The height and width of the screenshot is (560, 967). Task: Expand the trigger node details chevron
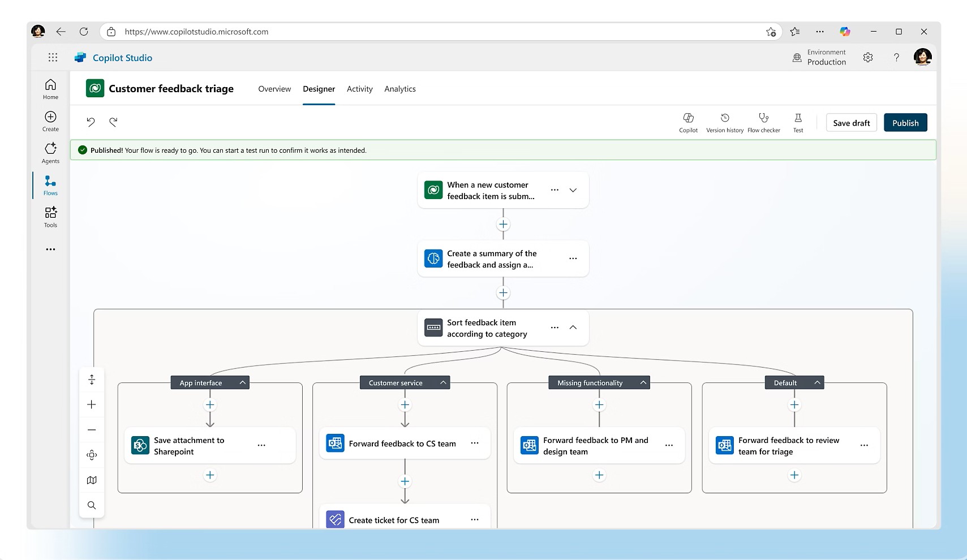(573, 190)
